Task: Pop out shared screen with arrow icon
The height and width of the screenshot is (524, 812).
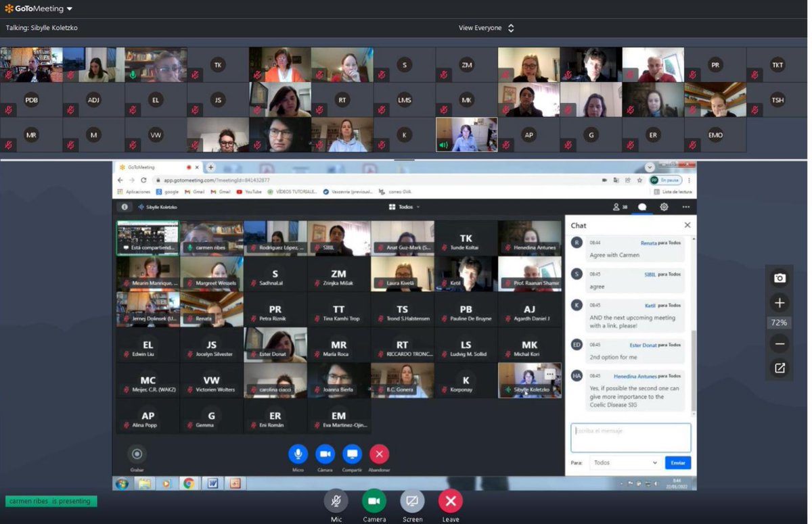Action: tap(780, 368)
